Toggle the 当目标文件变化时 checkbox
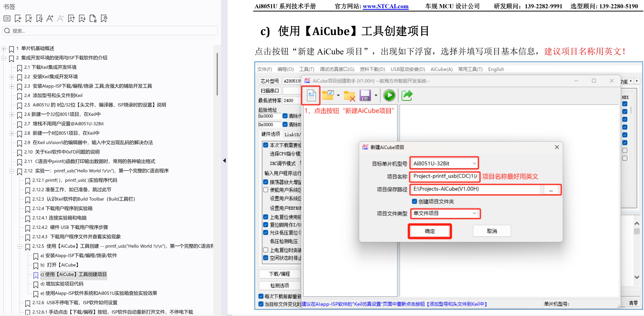This screenshot has height=316, width=644. [x=261, y=304]
